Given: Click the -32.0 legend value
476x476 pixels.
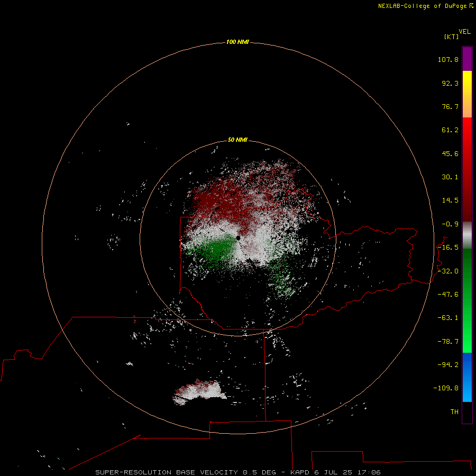Looking at the screenshot, I should coord(448,271).
